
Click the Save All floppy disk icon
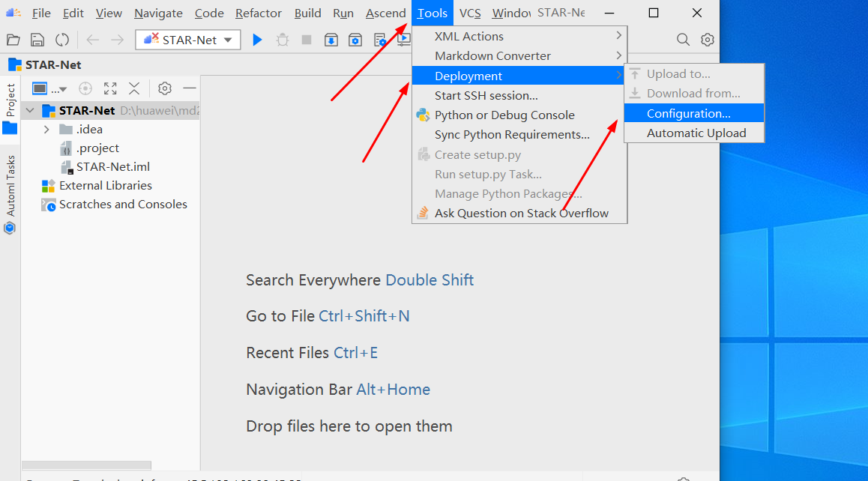tap(37, 40)
